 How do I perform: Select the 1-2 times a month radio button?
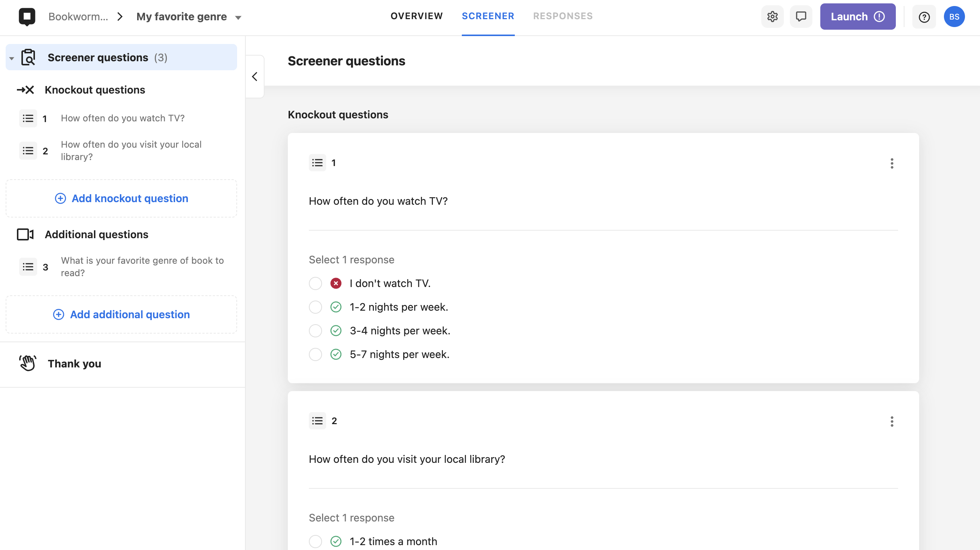click(315, 541)
